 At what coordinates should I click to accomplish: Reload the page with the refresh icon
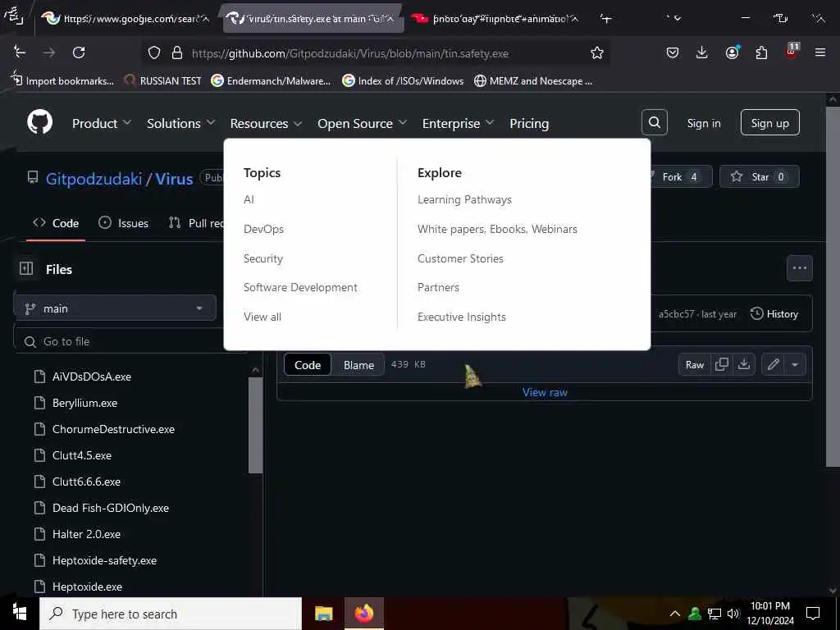point(79,52)
